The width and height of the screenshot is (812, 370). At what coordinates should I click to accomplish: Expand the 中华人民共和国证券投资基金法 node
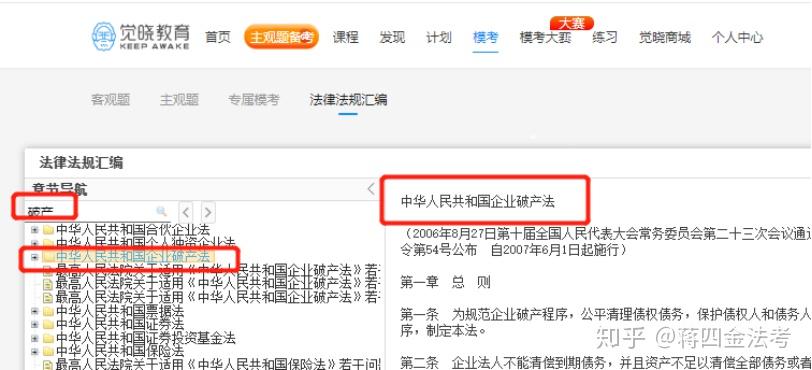35,338
